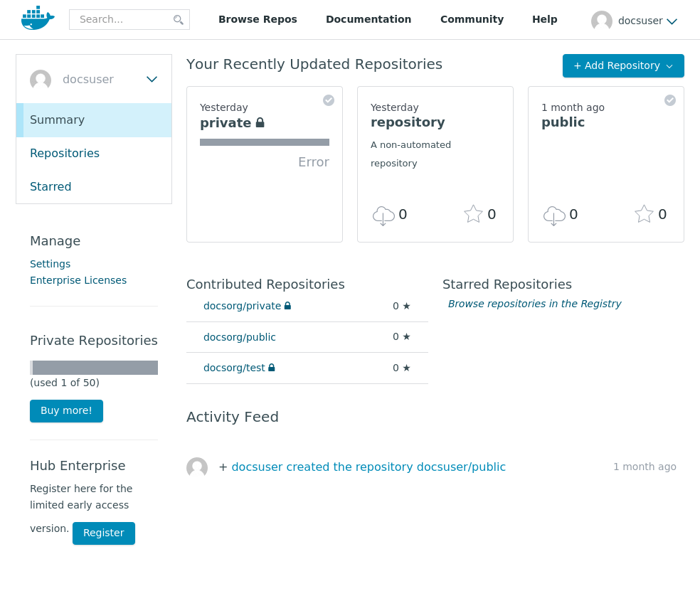
Task: Click the pull cloud icon on repository card
Action: 383,215
